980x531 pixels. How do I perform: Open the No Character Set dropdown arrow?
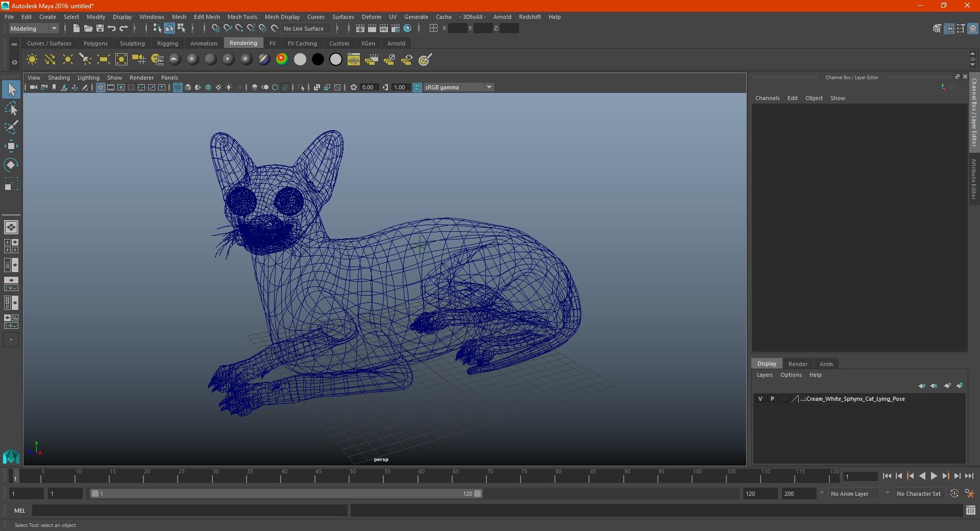point(888,493)
